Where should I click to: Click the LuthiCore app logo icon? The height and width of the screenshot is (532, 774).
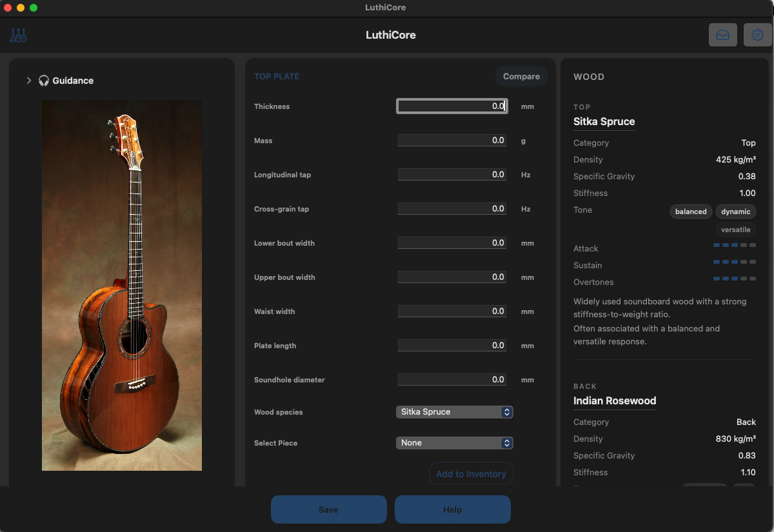19,35
